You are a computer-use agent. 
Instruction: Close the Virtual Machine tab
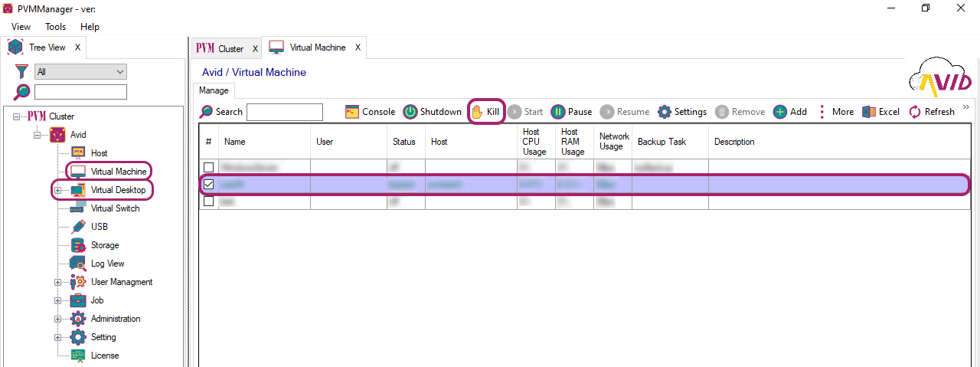[x=358, y=48]
